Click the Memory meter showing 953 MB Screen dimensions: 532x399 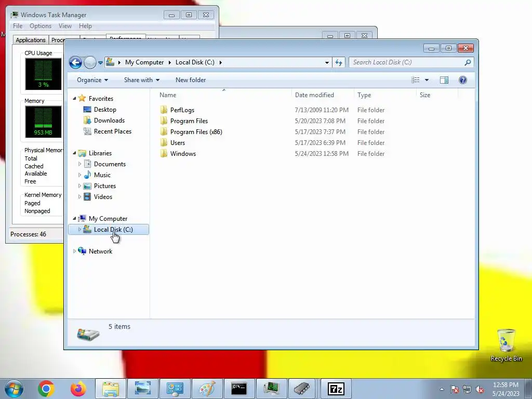43,122
